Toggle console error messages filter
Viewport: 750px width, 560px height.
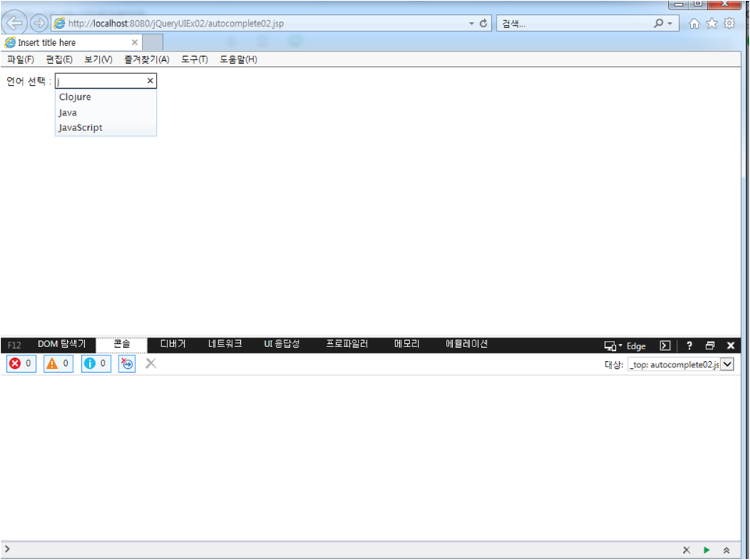[x=21, y=363]
